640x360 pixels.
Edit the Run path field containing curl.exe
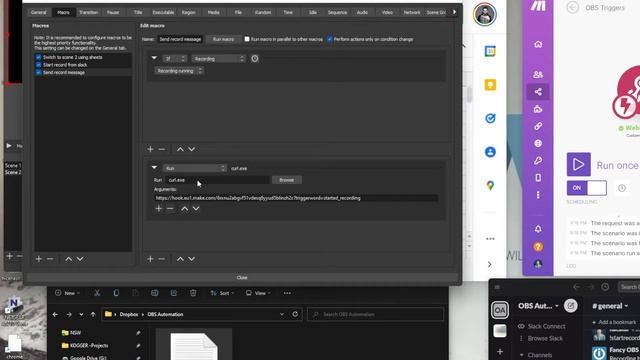(x=217, y=180)
